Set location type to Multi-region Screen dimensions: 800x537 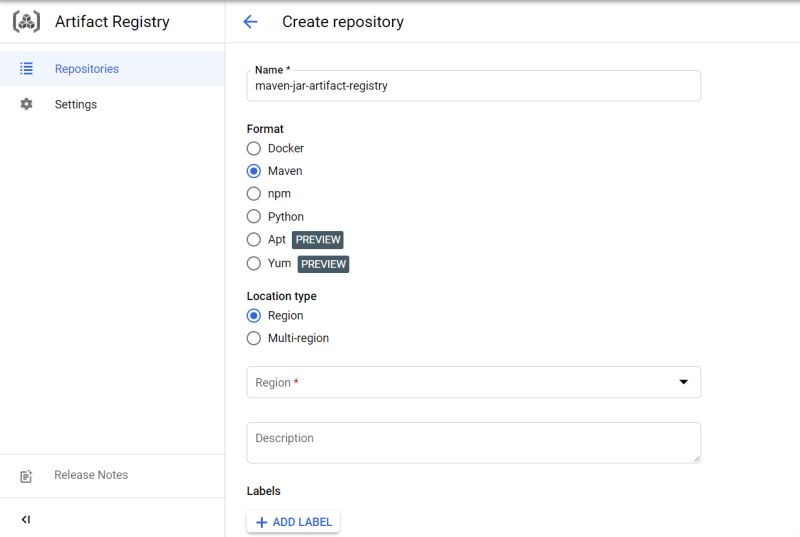tap(254, 338)
